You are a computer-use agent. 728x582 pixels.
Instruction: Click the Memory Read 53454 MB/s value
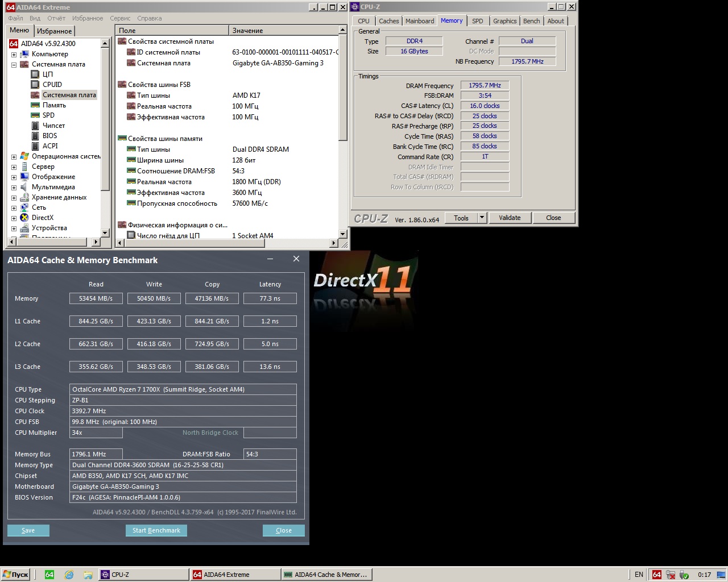tap(96, 298)
